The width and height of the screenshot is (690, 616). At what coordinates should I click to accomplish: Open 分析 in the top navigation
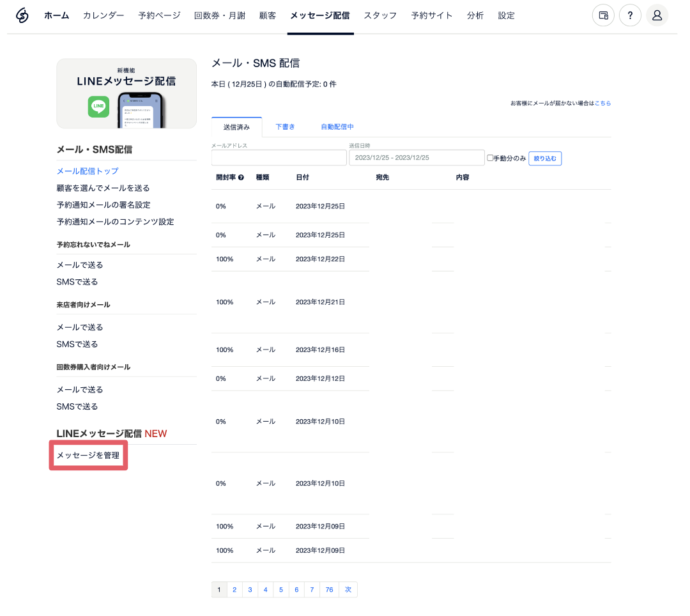475,15
